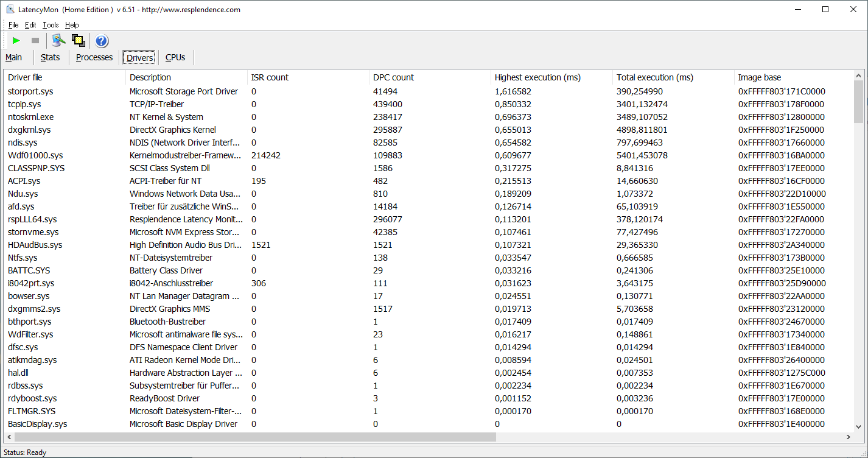Select the FLTMGR.SYS driver row

click(429, 411)
